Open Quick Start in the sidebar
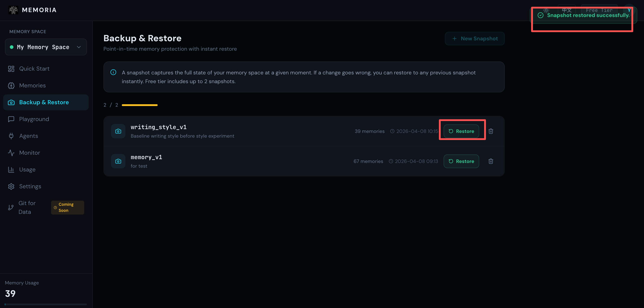 click(34, 69)
